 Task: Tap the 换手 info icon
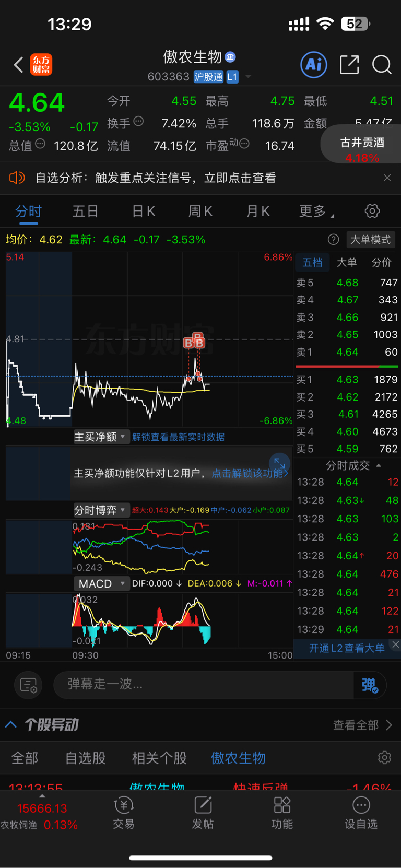pyautogui.click(x=138, y=121)
